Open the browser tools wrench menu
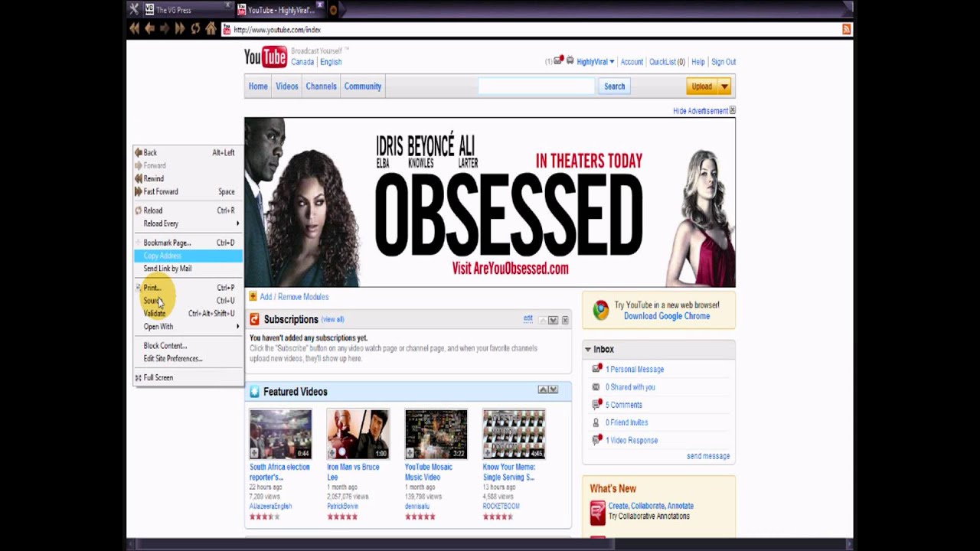This screenshot has height=551, width=980. pos(134,9)
